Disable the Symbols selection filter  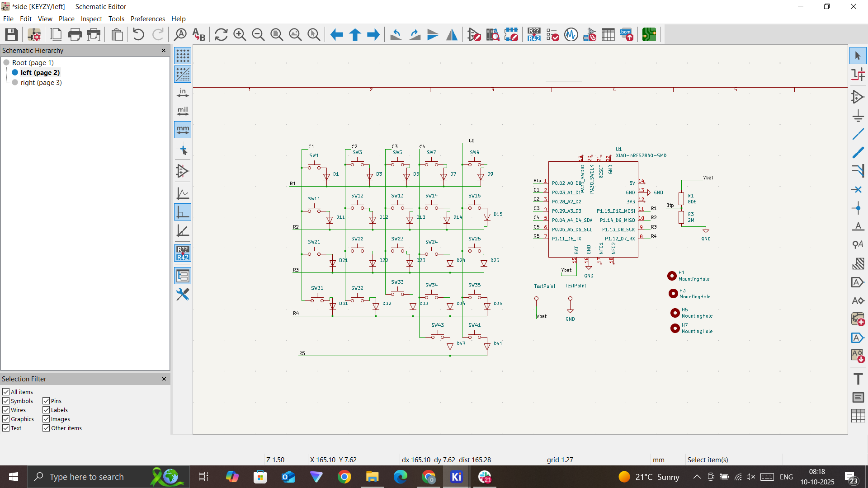[x=6, y=401]
